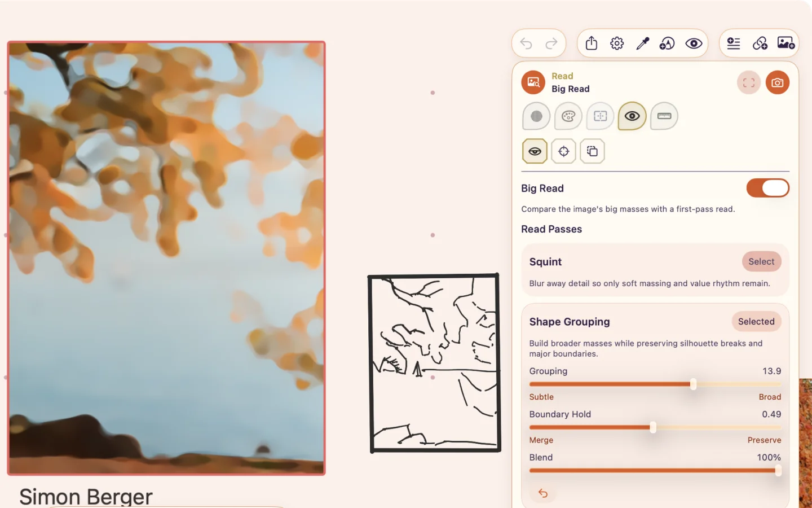Click the Boundary Hold value 0.49
812x508 pixels.
[x=771, y=414]
